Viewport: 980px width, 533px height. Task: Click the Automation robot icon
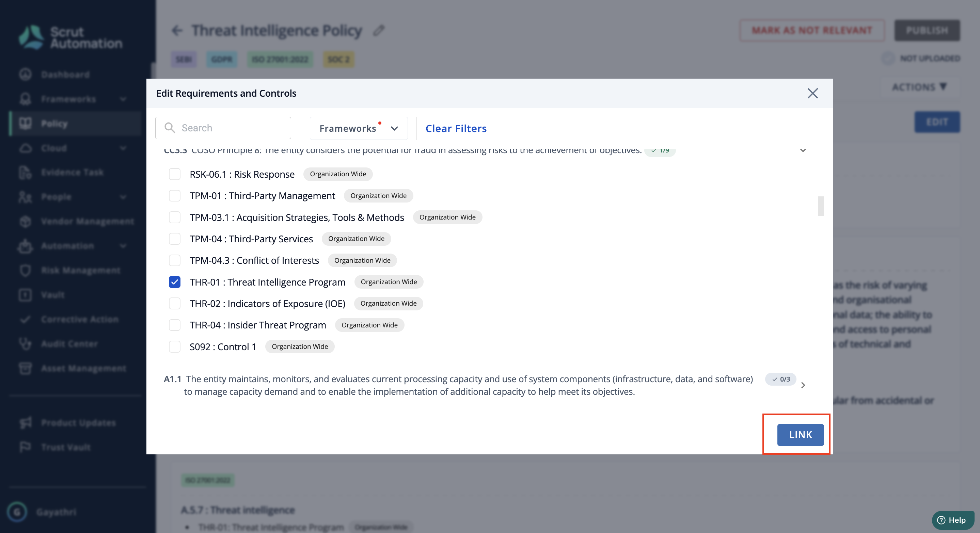pyautogui.click(x=25, y=246)
